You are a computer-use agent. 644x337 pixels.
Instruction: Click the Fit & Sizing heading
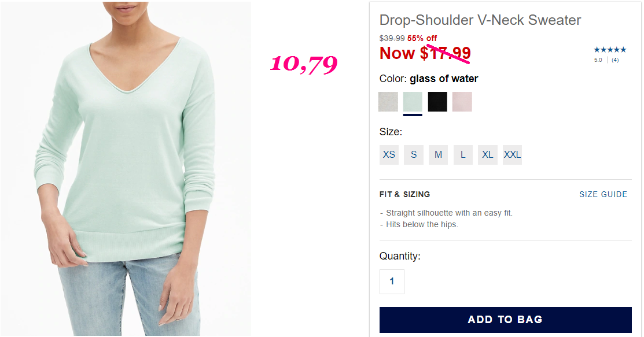click(x=404, y=194)
